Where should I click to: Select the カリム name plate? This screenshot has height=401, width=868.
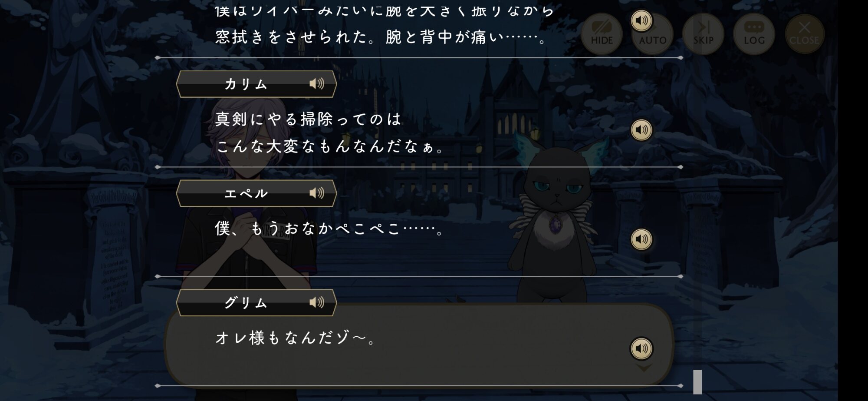pos(256,84)
